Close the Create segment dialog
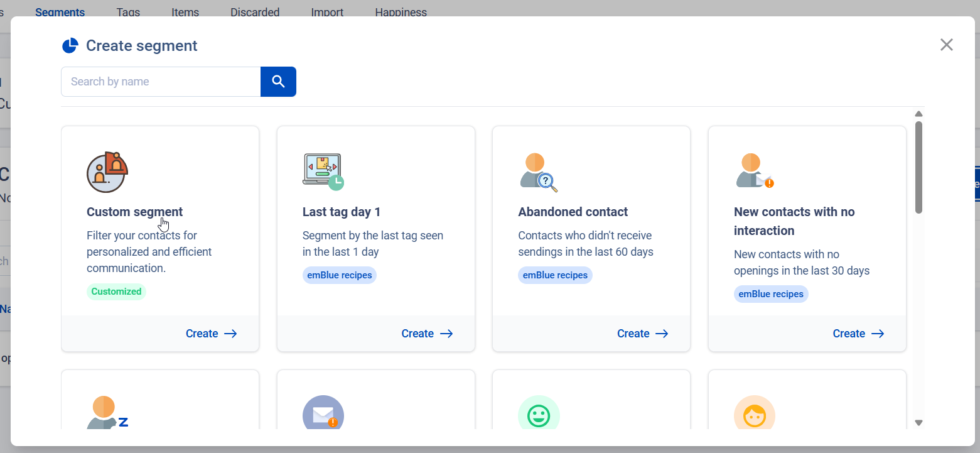This screenshot has width=980, height=453. click(946, 45)
